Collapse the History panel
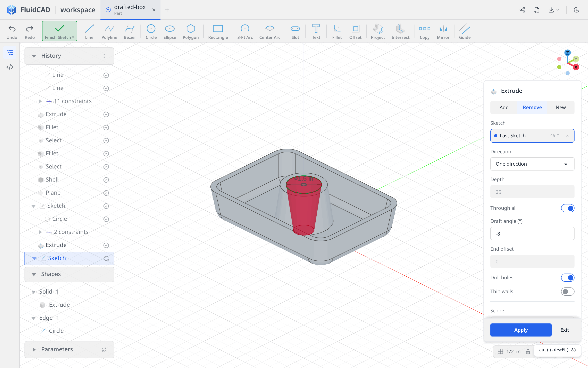 click(x=34, y=56)
